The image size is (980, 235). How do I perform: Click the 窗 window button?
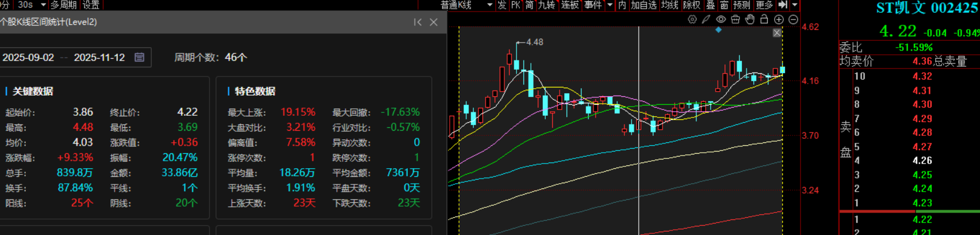click(x=724, y=5)
